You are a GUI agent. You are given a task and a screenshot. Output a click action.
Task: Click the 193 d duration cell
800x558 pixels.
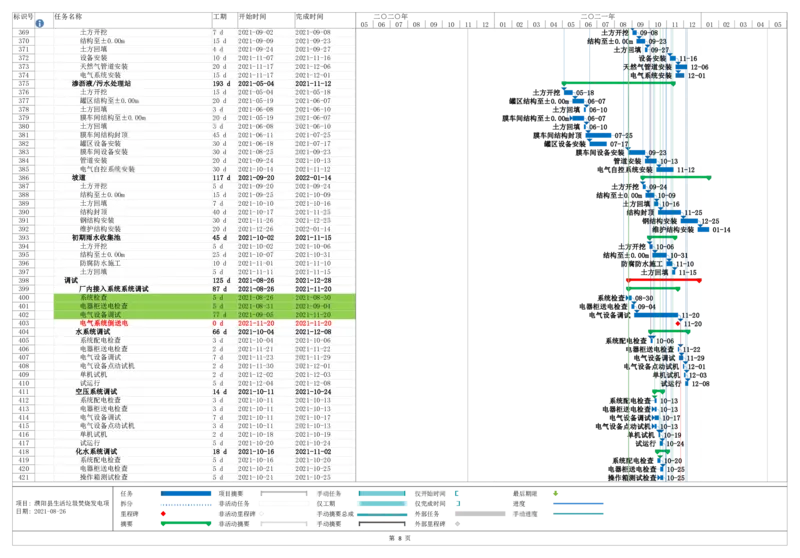221,83
